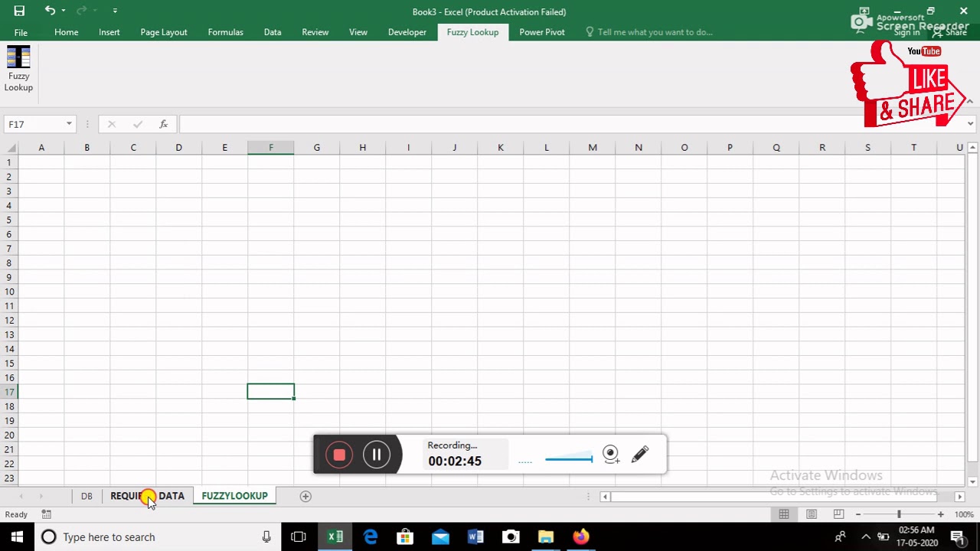
Task: Click the Windows Start button
Action: pos(17,536)
